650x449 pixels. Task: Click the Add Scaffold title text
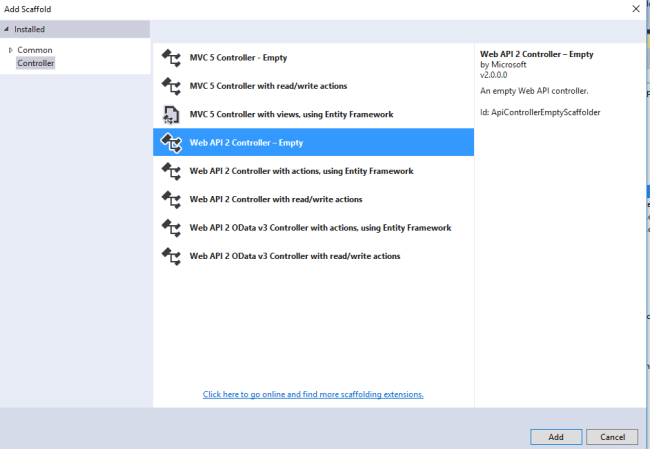coord(28,9)
